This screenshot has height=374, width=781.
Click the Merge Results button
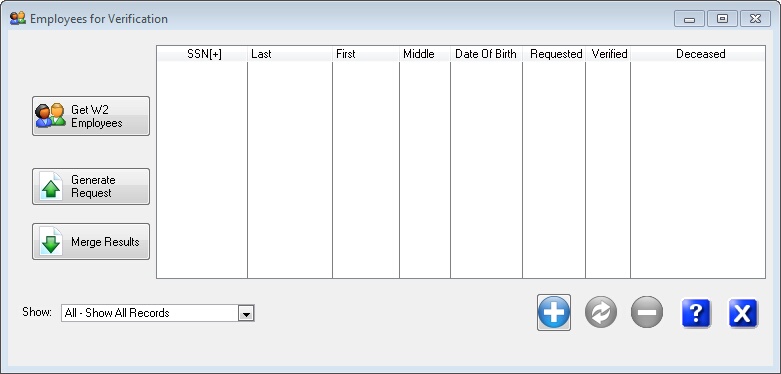coord(91,242)
